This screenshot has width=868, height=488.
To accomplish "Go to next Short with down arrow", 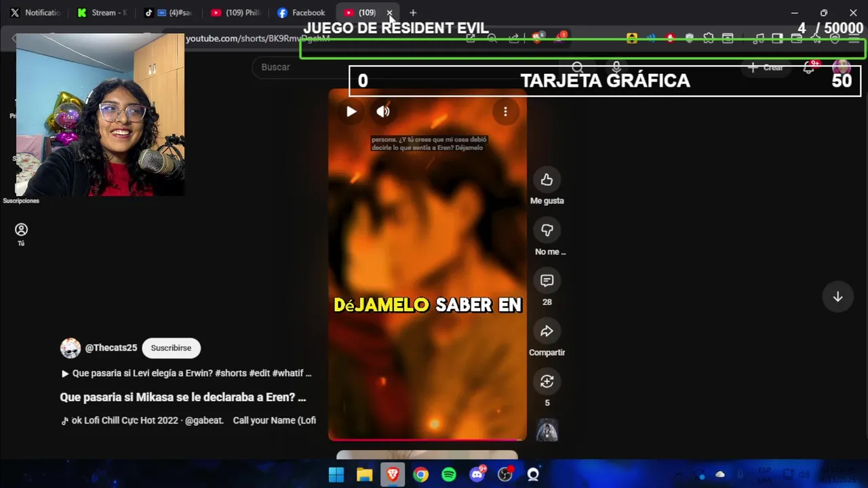I will click(x=837, y=297).
